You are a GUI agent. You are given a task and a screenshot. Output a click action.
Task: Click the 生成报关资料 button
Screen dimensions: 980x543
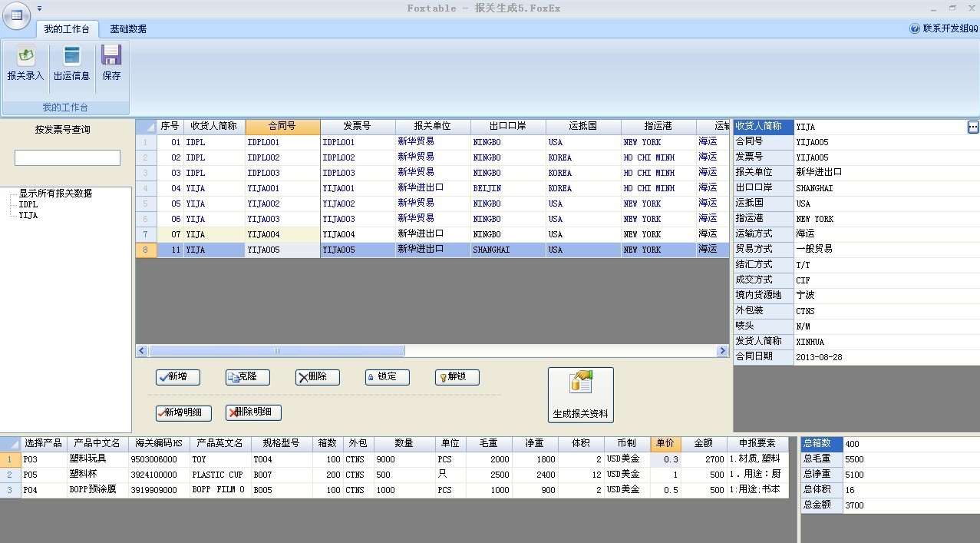pyautogui.click(x=581, y=395)
